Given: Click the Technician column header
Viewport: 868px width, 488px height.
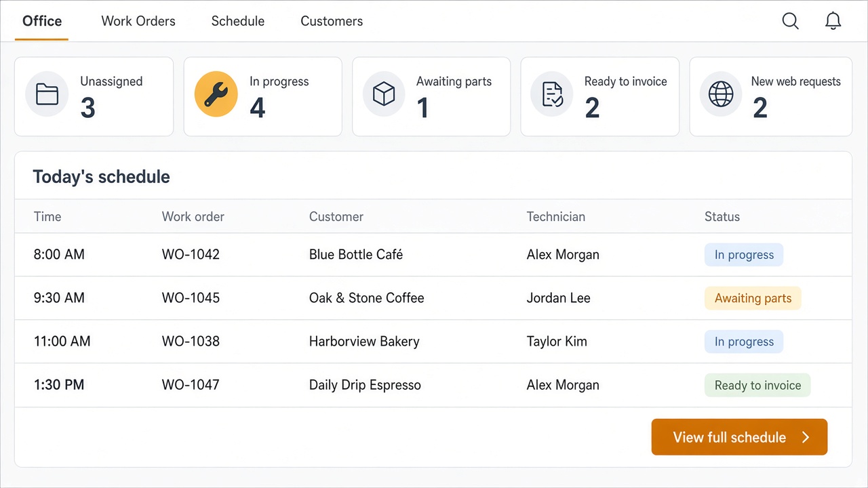Looking at the screenshot, I should tap(555, 217).
